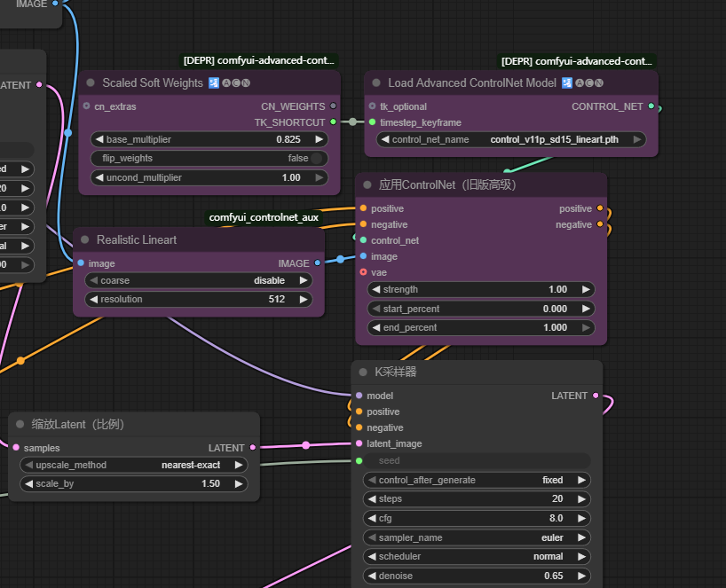Image resolution: width=726 pixels, height=588 pixels.
Task: Click the 缩放Latent(比例) node collapse dot
Action: 20,424
